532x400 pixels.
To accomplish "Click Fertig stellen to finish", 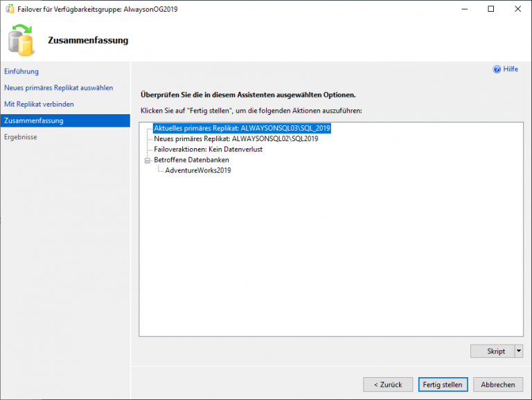I will (443, 385).
